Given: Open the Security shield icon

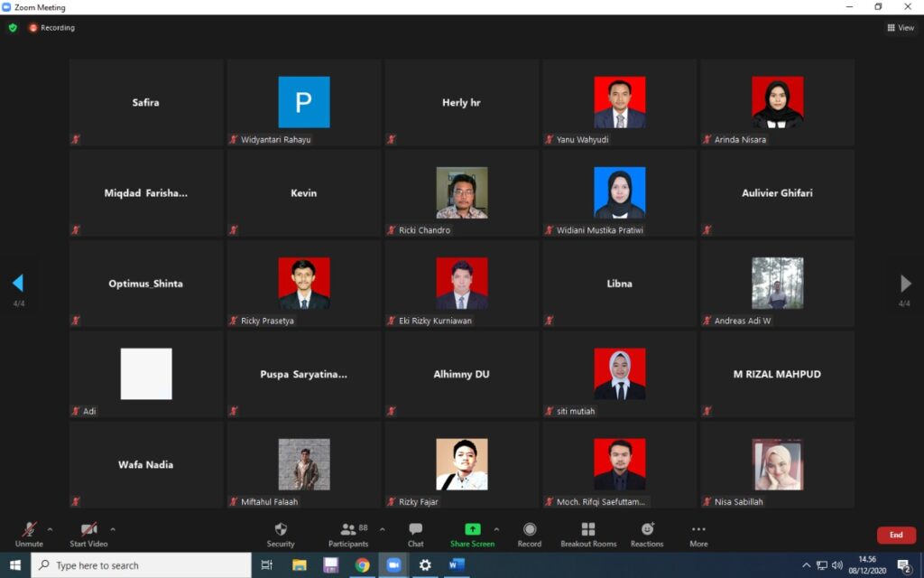Looking at the screenshot, I should point(281,530).
